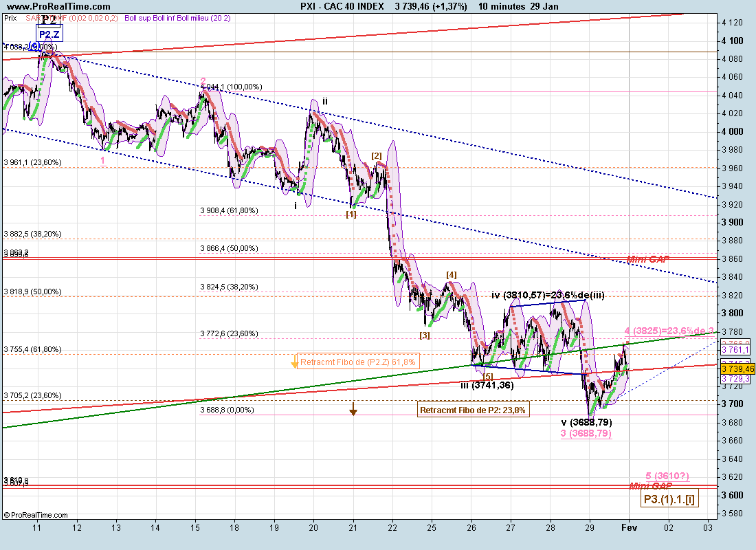Screen dimensions: 756x550
Task: Click the Boll sup Boll inf Boll milieu label
Action: pos(177,18)
